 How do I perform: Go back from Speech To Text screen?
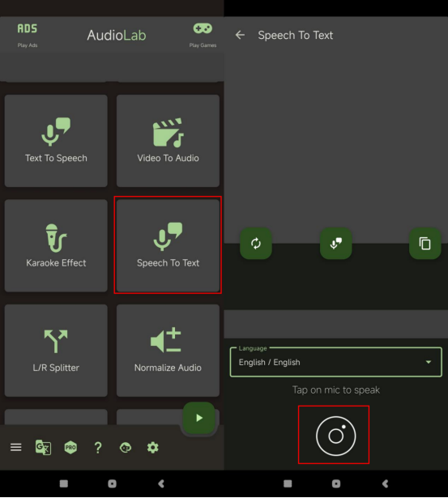click(241, 35)
